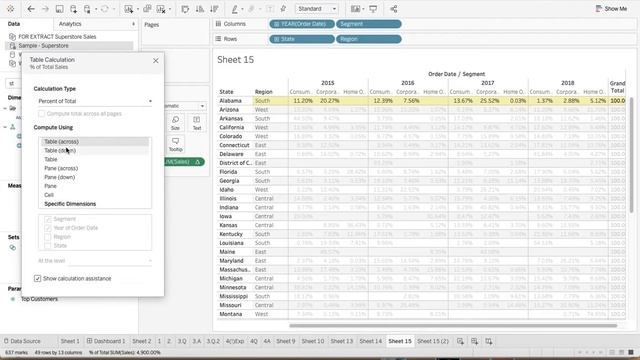The image size is (640, 360).
Task: Click the New Story tab icon
Action: pyautogui.click(x=489, y=341)
